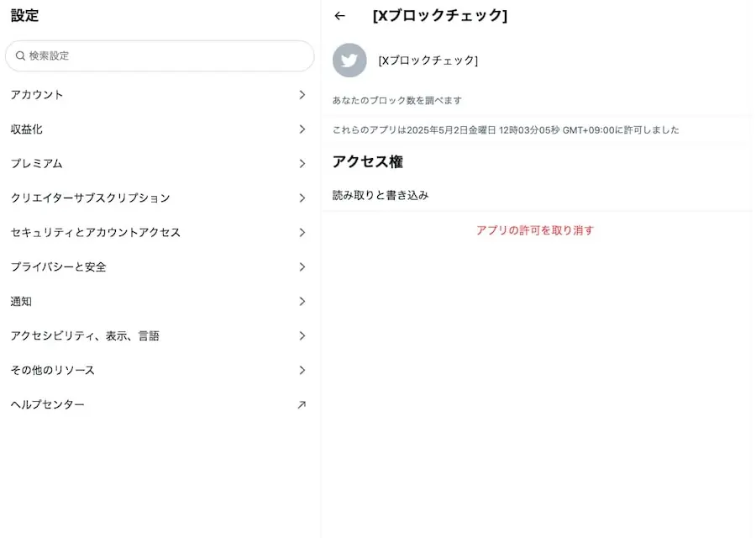Click the あなたのブロック数を調べます description
Screen dimensions: 756x538
pyautogui.click(x=396, y=100)
